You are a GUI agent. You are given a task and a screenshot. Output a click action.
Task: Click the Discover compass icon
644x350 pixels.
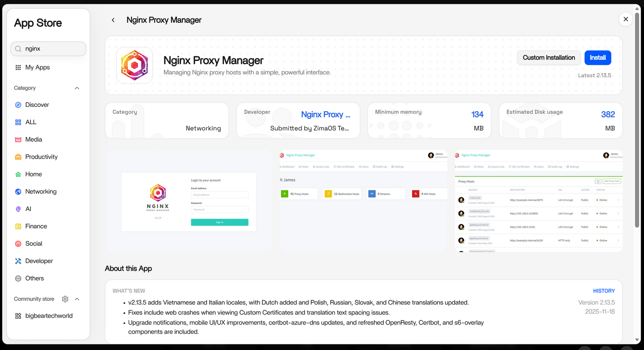coord(18,105)
